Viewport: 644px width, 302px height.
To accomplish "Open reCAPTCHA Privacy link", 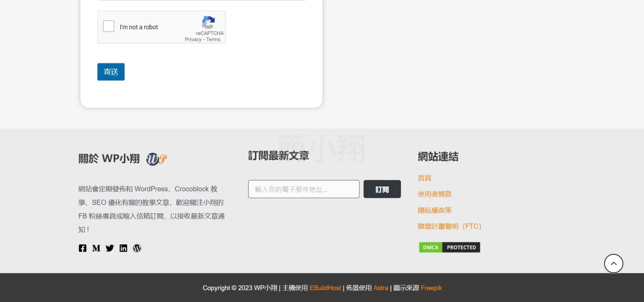I will click(x=193, y=39).
